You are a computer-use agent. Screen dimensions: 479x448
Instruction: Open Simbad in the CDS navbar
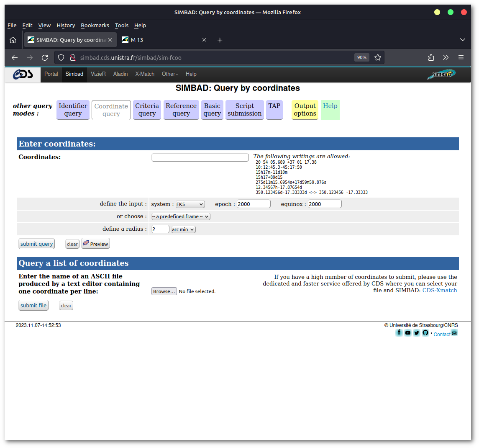[74, 74]
